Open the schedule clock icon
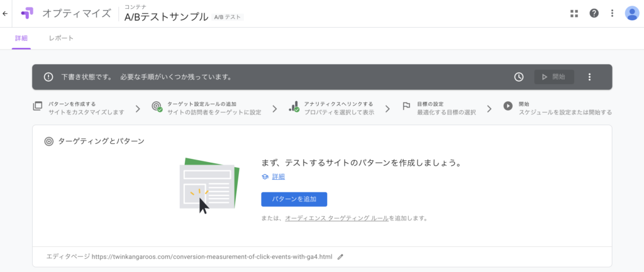 (519, 77)
